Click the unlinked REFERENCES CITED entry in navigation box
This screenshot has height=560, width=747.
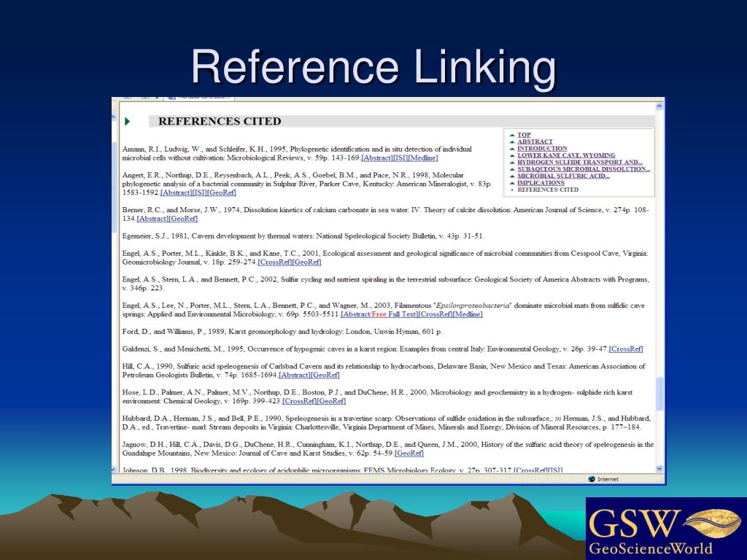[548, 190]
